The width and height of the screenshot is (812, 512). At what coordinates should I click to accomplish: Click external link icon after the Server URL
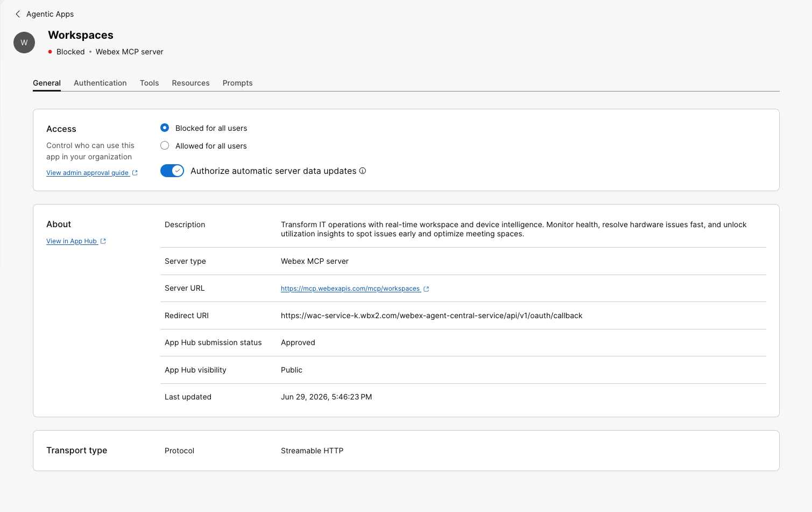(x=426, y=289)
